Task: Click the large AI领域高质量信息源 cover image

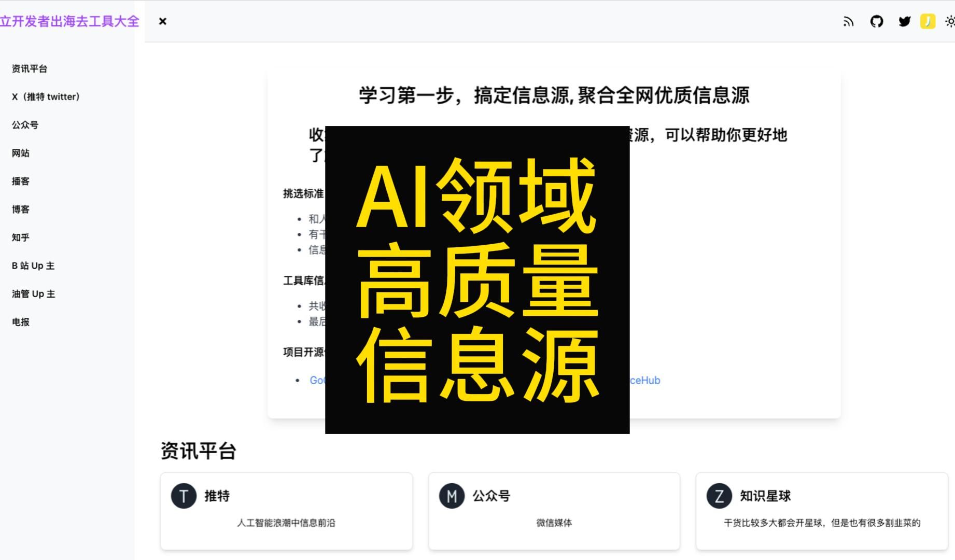Action: [477, 279]
